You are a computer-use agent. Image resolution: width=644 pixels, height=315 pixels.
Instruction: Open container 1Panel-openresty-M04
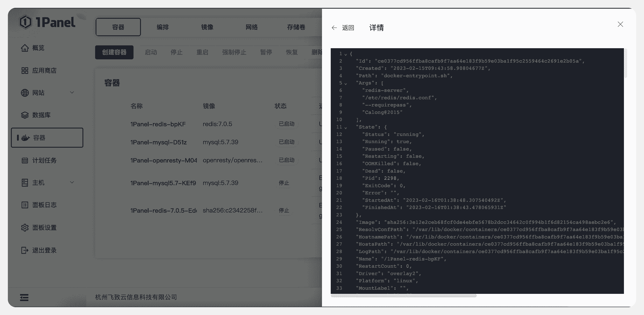(163, 161)
